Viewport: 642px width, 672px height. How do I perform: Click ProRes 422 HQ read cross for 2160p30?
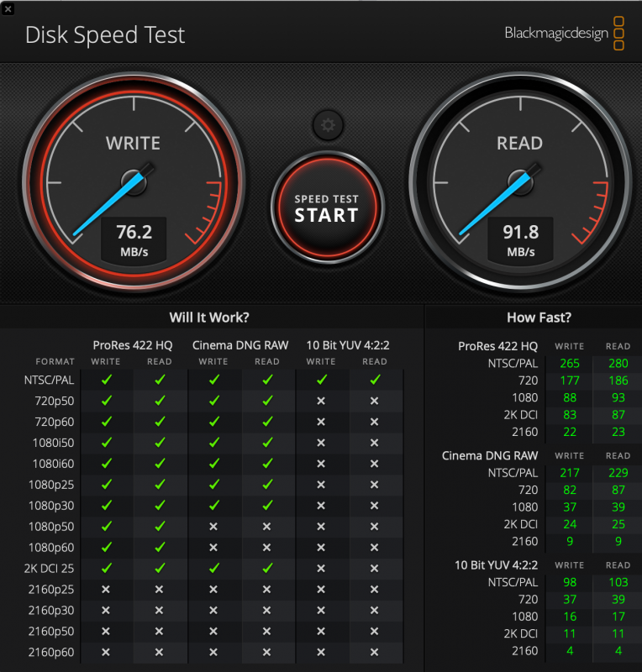point(159,611)
